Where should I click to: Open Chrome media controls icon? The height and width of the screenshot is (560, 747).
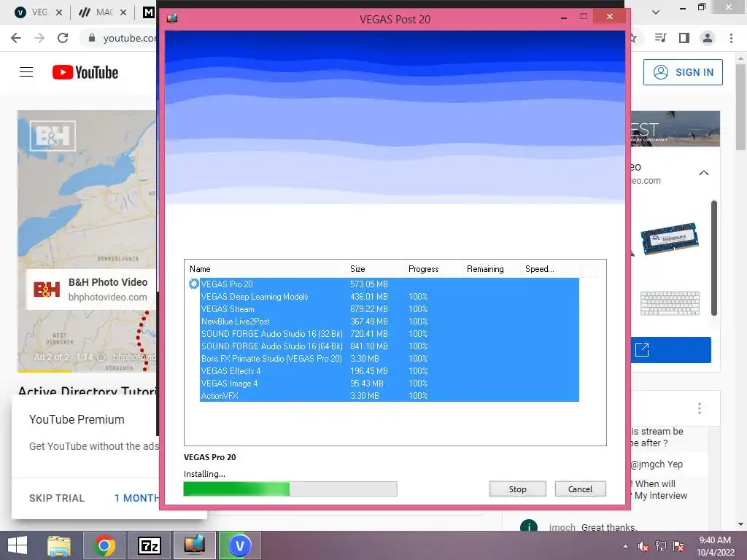(660, 38)
